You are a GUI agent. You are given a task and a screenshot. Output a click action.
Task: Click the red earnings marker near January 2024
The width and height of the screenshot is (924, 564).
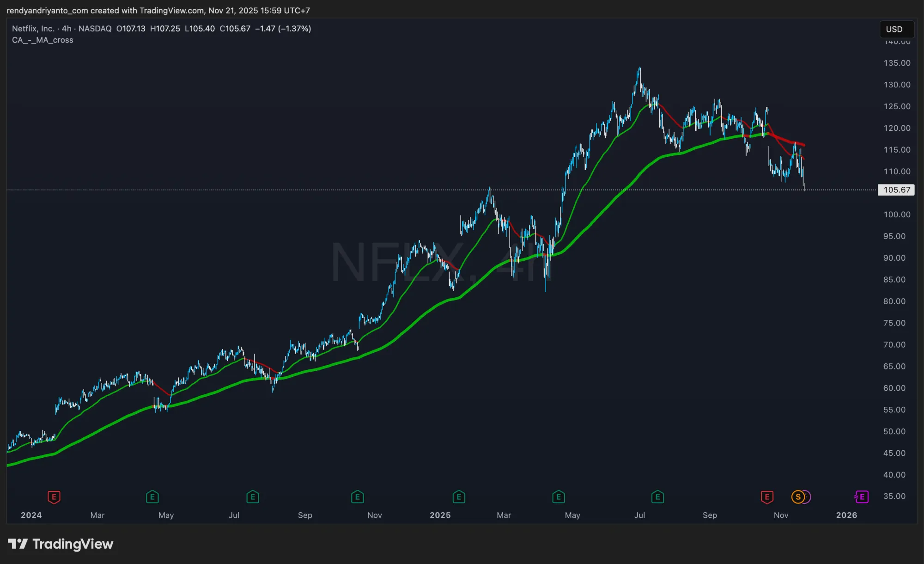click(x=54, y=497)
